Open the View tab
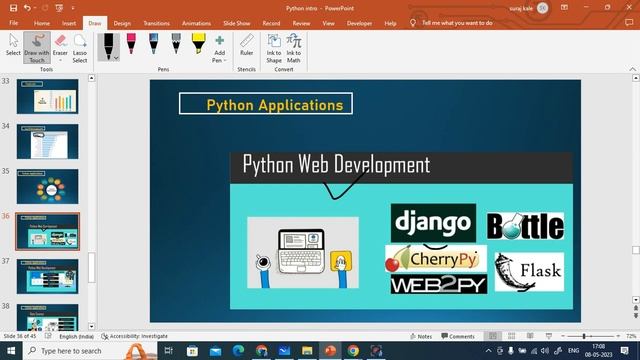 click(329, 23)
